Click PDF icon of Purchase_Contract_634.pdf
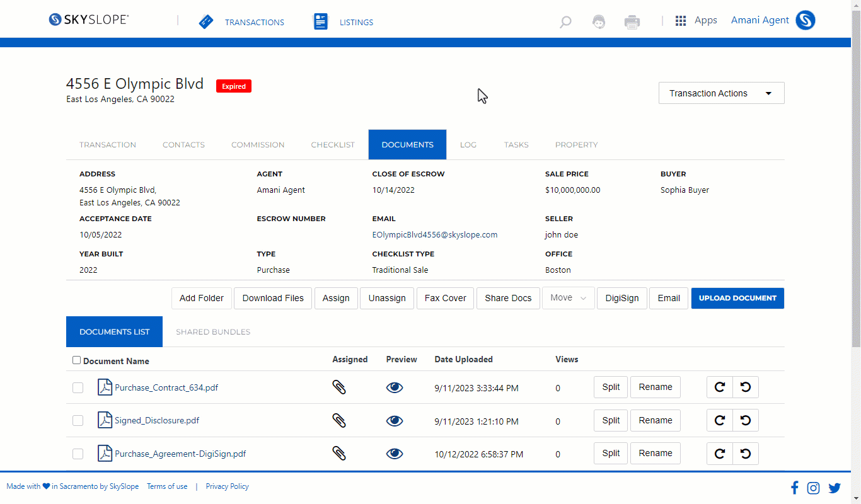The width and height of the screenshot is (861, 504). click(x=105, y=387)
